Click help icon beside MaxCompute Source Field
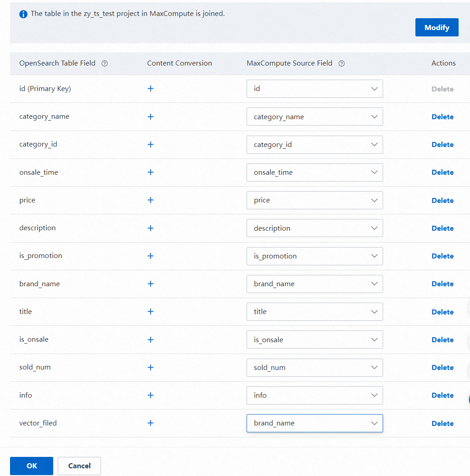The width and height of the screenshot is (470, 476). pyautogui.click(x=342, y=64)
